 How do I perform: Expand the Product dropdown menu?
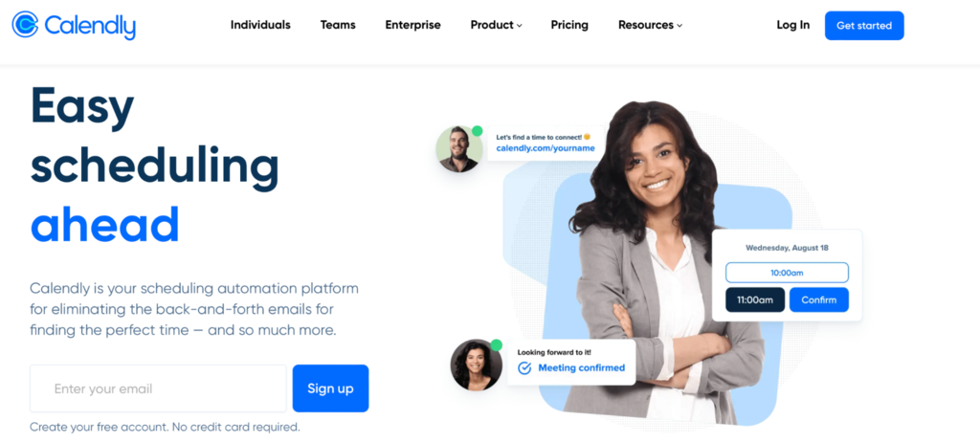[497, 25]
